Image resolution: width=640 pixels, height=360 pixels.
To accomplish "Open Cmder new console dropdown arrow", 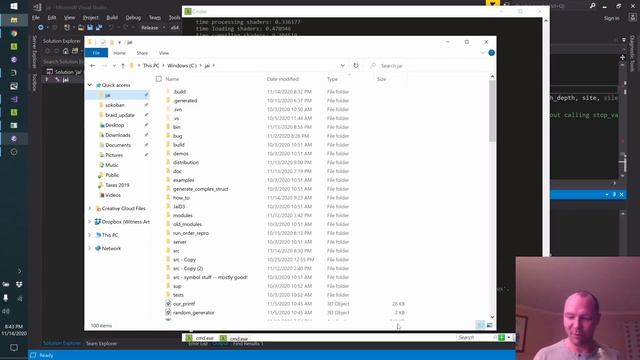I will pyautogui.click(x=509, y=338).
